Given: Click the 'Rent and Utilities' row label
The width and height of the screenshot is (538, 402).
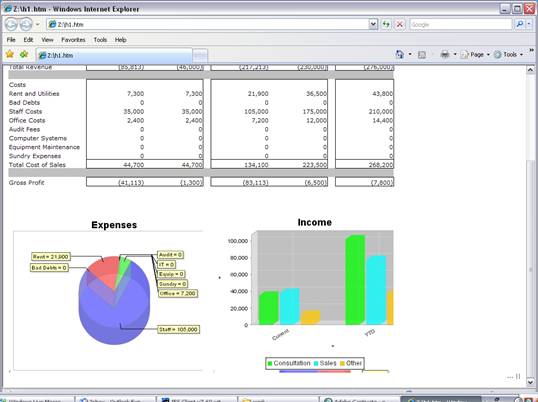Looking at the screenshot, I should (x=34, y=94).
